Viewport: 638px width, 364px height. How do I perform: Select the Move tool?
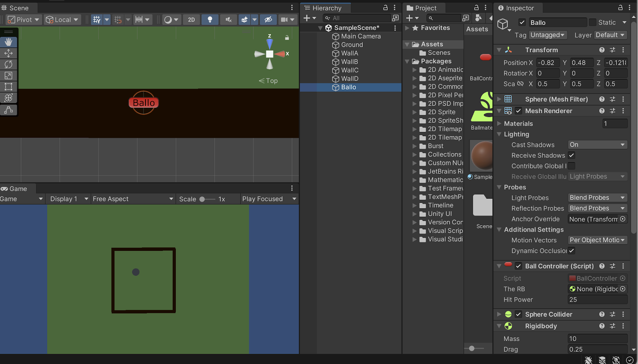tap(8, 53)
